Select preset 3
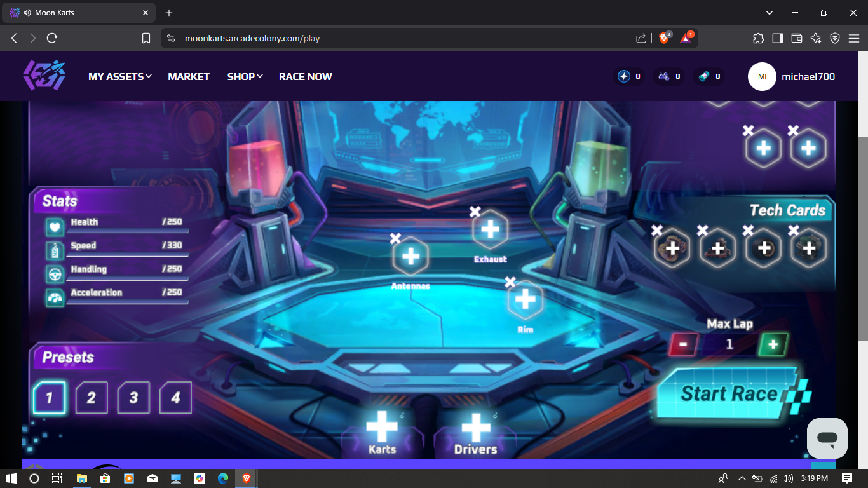Screen dimensions: 868x488 click(x=133, y=398)
